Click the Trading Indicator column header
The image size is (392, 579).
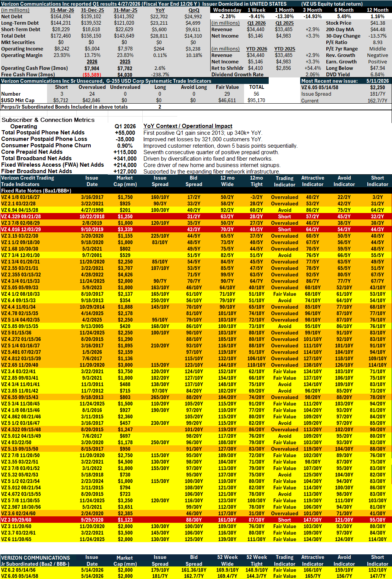[x=285, y=181]
